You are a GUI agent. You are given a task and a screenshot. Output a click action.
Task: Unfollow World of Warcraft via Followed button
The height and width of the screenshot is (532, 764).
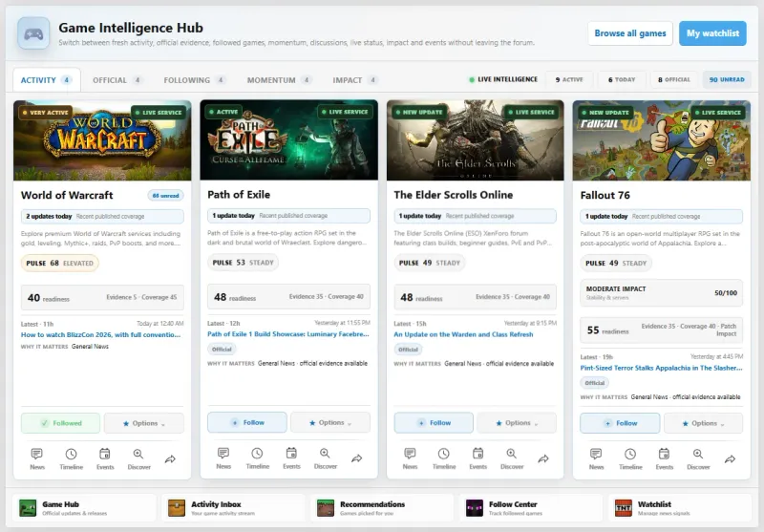(60, 423)
